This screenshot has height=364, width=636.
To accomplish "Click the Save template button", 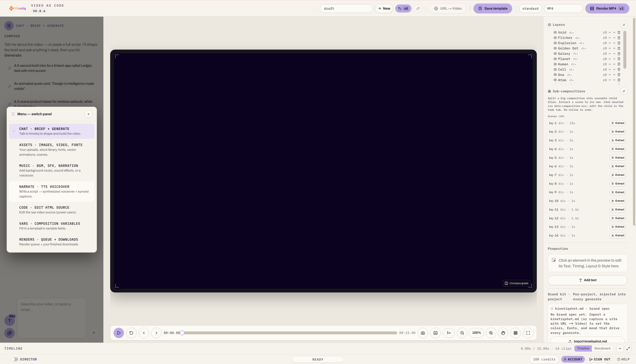I will (x=493, y=9).
